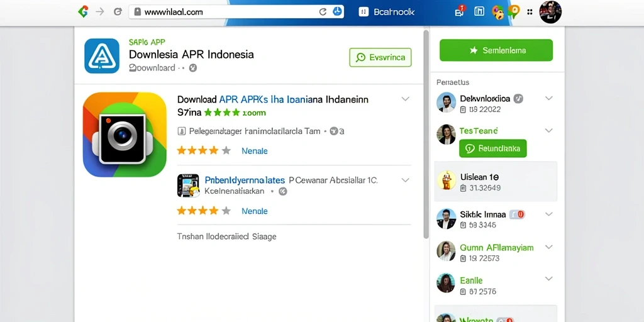644x322 pixels.
Task: Click the verified badge after Kcelnenatiiarkan
Action: click(282, 191)
